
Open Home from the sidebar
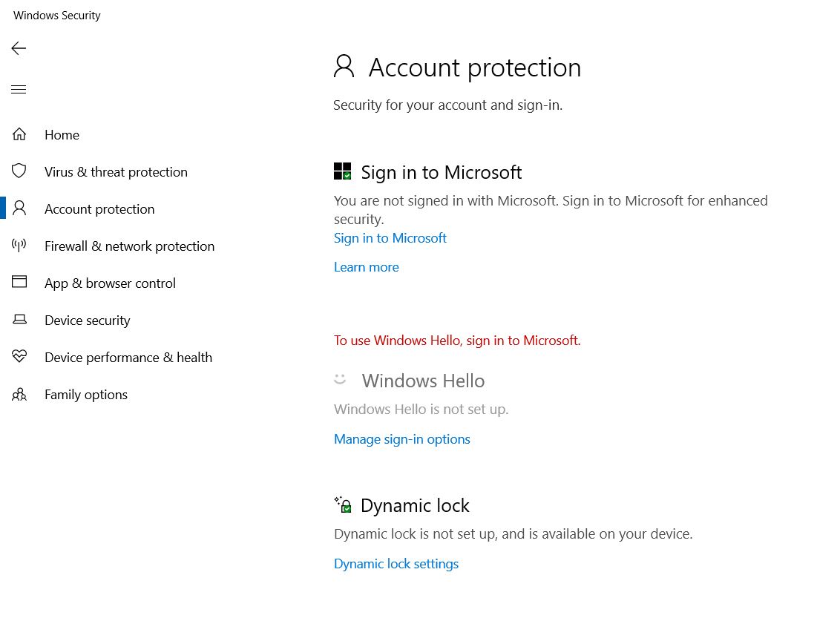pyautogui.click(x=62, y=135)
